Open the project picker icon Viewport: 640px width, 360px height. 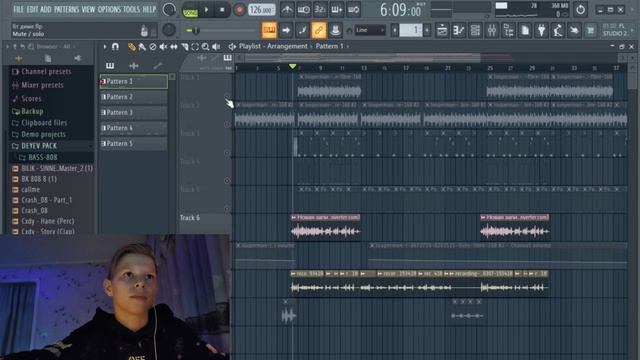[525, 30]
